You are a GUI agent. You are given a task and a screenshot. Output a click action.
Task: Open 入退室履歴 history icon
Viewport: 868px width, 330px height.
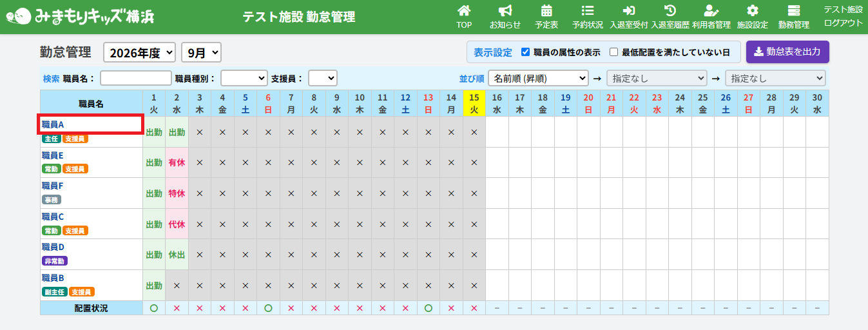click(x=670, y=10)
